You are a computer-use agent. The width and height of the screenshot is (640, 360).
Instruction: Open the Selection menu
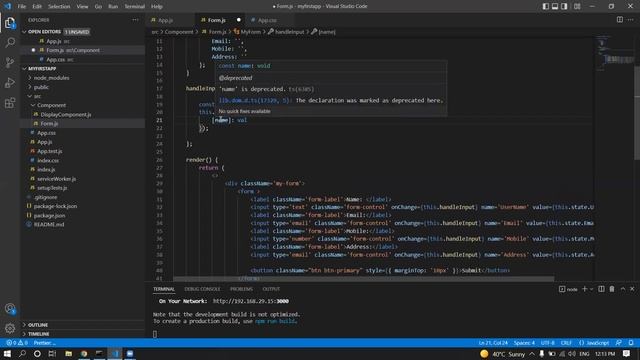click(x=59, y=7)
